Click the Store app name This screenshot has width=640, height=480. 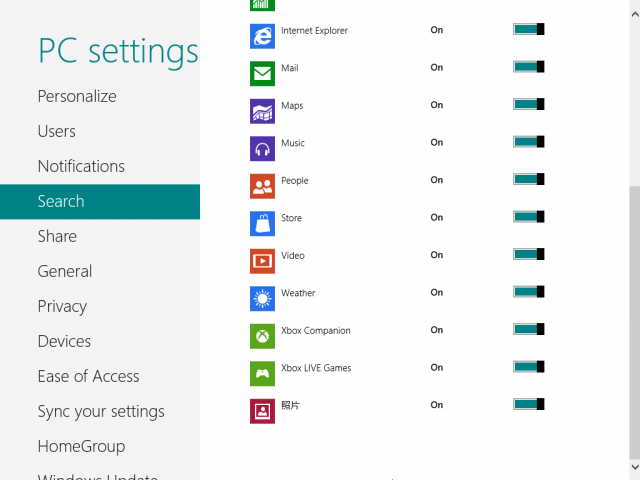pos(291,218)
